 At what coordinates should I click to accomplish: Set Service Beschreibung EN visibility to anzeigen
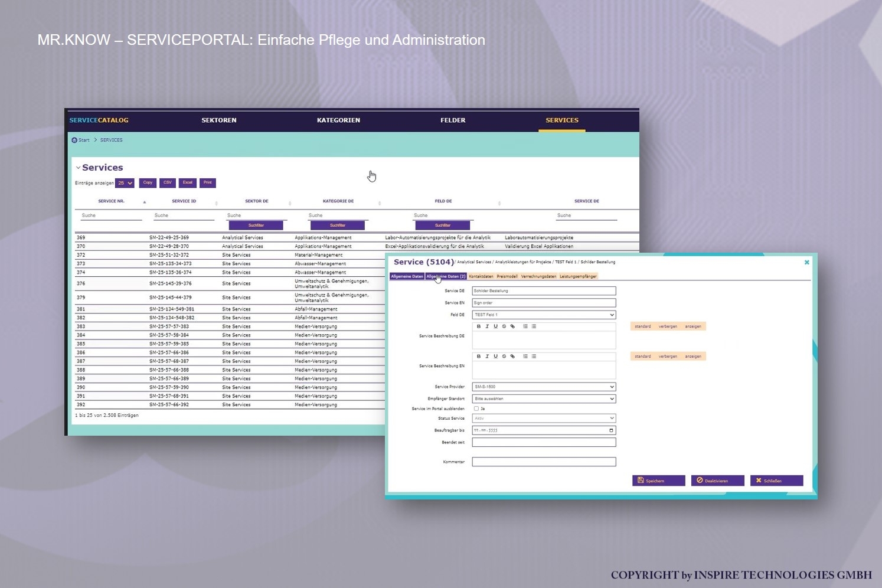[693, 357]
